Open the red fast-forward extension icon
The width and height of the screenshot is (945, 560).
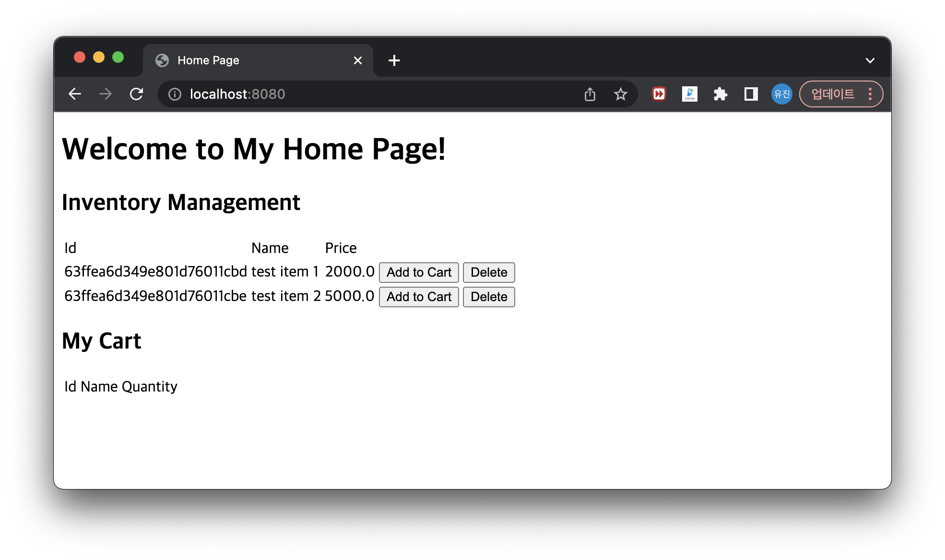click(659, 94)
